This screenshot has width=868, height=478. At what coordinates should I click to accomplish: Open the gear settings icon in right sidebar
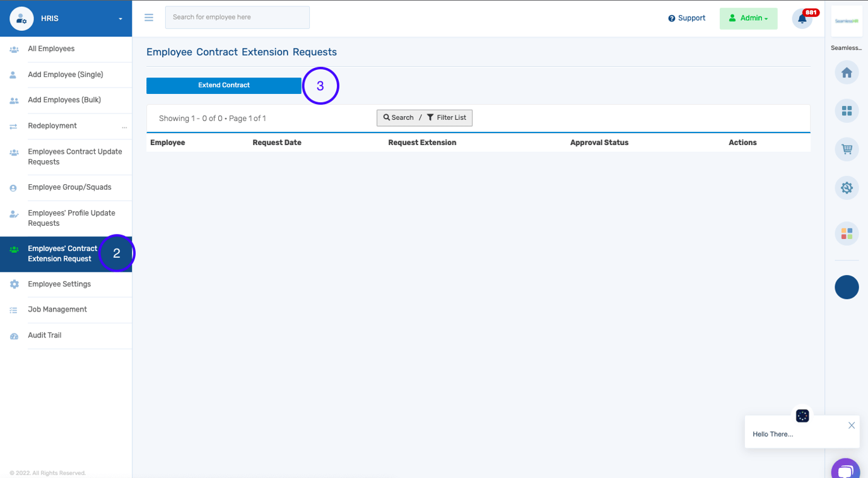[x=847, y=188]
